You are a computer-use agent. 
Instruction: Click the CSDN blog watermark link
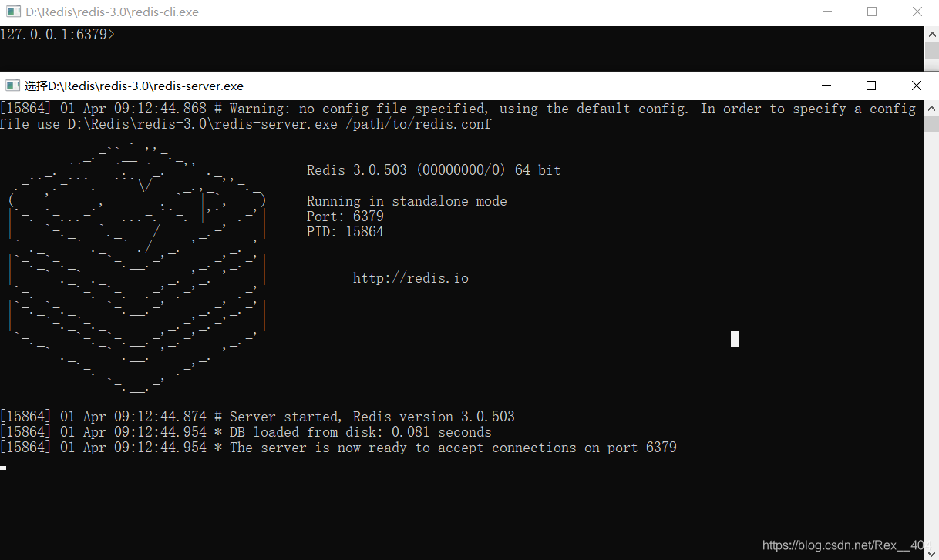(843, 545)
